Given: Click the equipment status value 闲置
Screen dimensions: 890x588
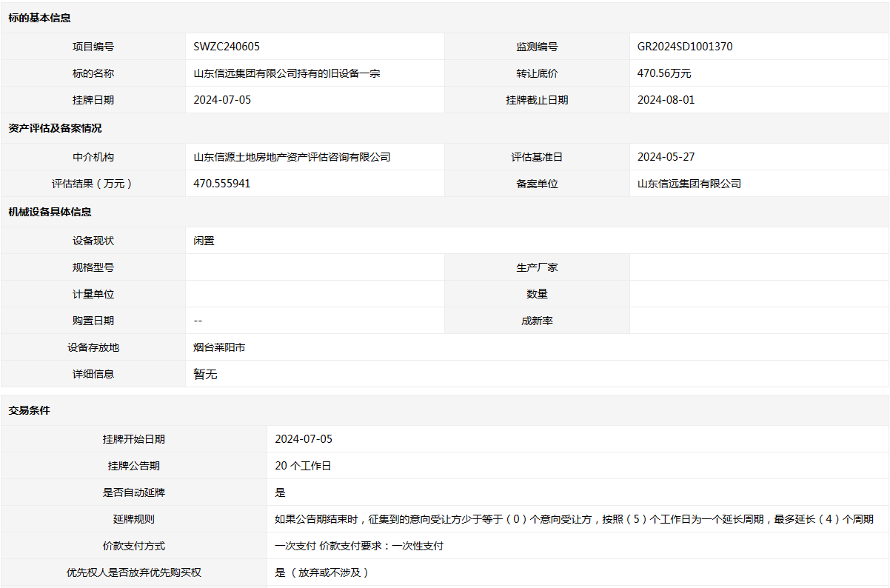Looking at the screenshot, I should point(204,241).
